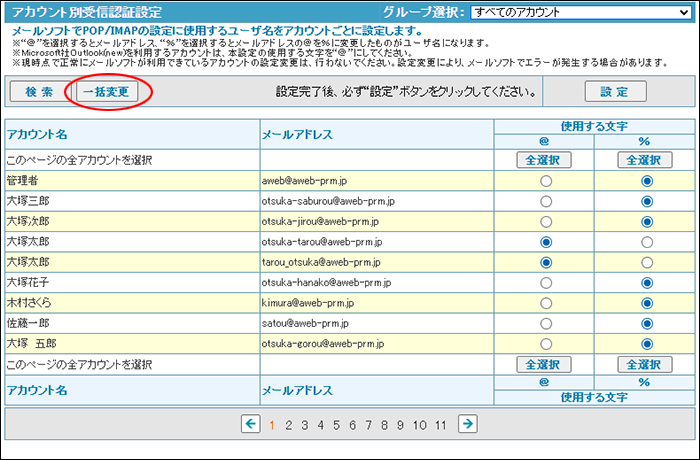The height and width of the screenshot is (460, 700).
Task: Click top 全選択 button under % column
Action: (645, 160)
